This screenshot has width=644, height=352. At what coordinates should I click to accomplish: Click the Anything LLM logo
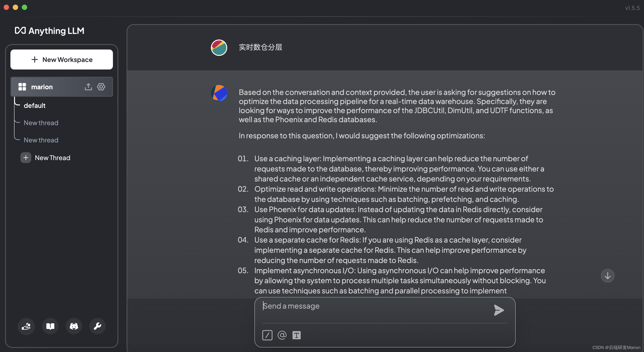[x=49, y=31]
